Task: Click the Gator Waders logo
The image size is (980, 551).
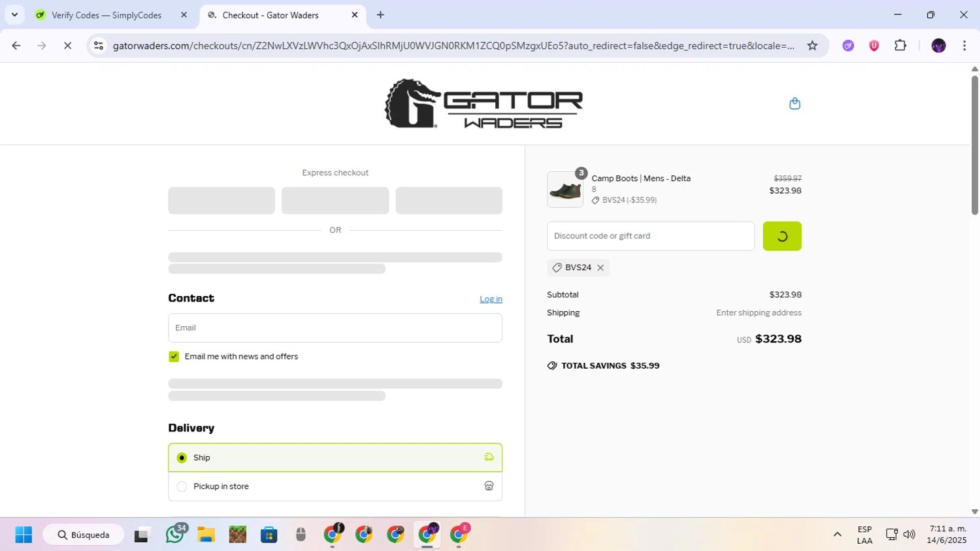Action: (x=483, y=103)
